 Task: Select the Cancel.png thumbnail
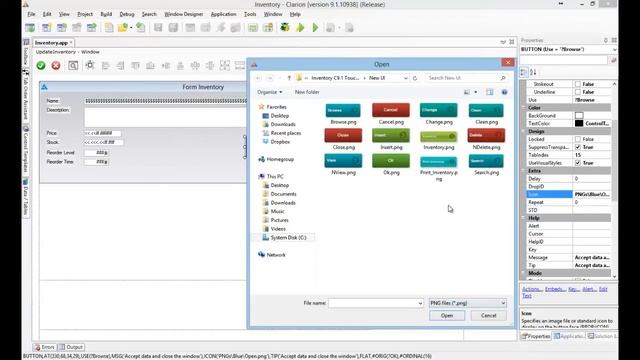coord(391,114)
